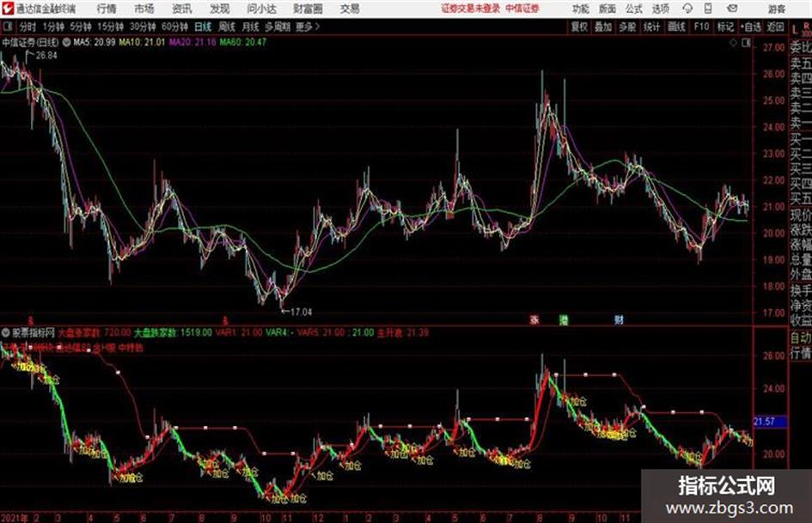812x523 pixels.
Task: Switch to 分时 period
Action: 27,27
